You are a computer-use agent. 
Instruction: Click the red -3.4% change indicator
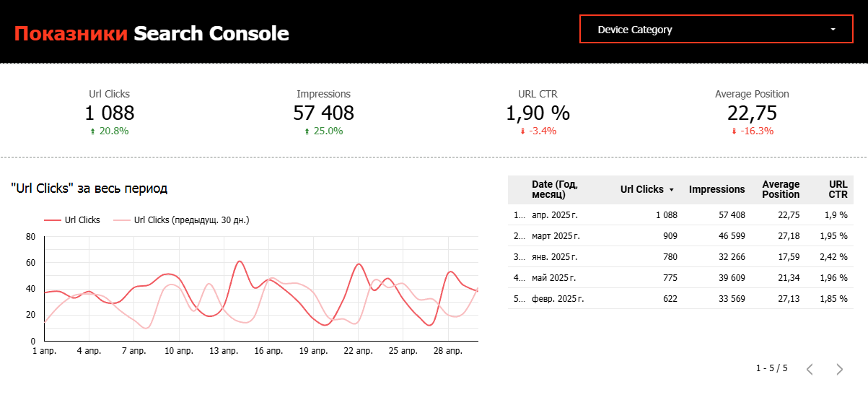[x=538, y=131]
